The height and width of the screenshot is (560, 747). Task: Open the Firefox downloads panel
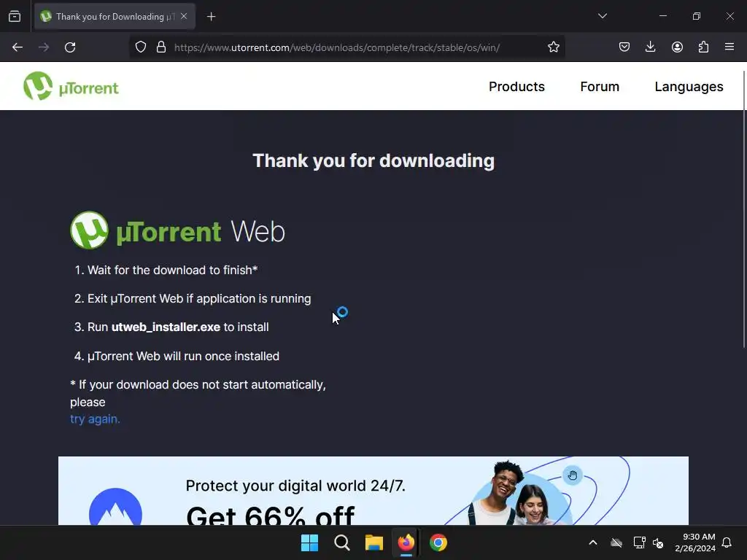[x=650, y=47]
